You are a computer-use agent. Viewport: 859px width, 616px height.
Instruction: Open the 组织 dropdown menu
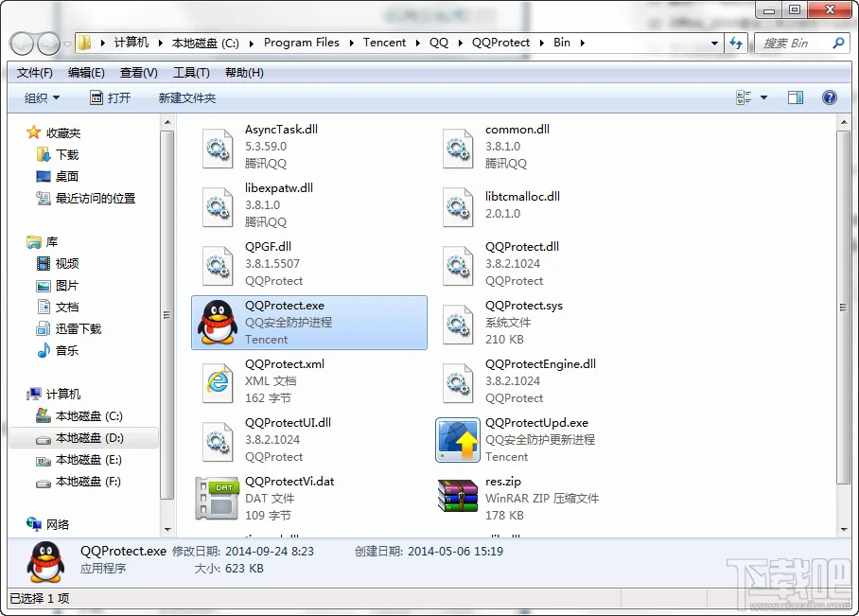point(42,97)
